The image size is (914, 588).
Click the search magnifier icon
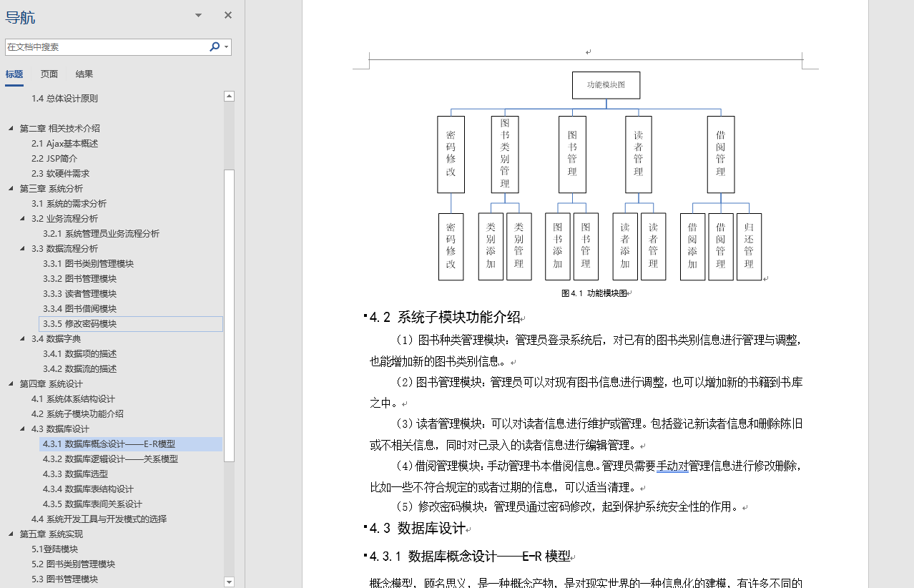click(x=215, y=45)
